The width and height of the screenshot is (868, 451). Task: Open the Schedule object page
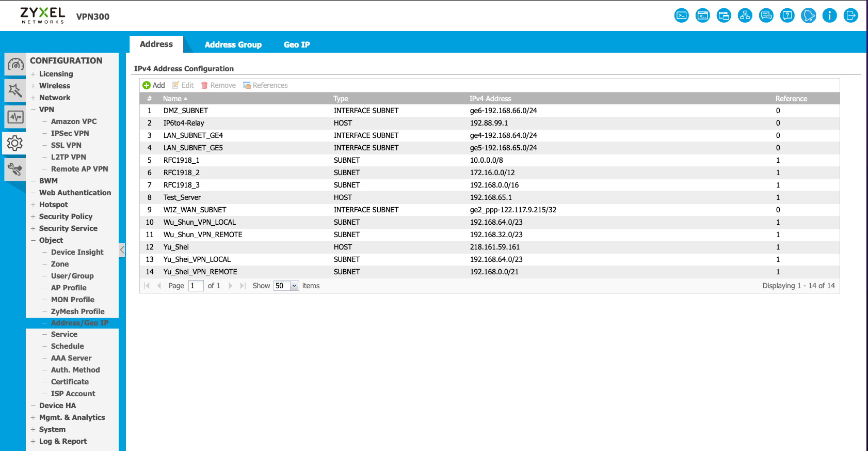pyautogui.click(x=67, y=346)
